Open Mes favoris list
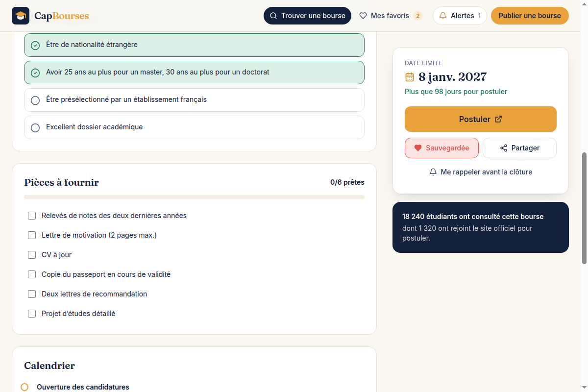588x392 pixels. [391, 16]
